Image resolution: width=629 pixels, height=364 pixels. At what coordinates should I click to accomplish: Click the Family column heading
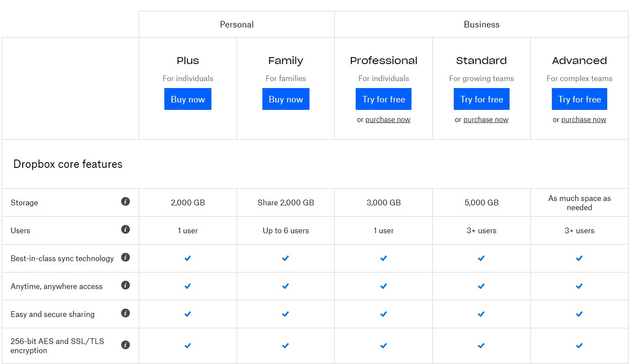[x=286, y=61]
